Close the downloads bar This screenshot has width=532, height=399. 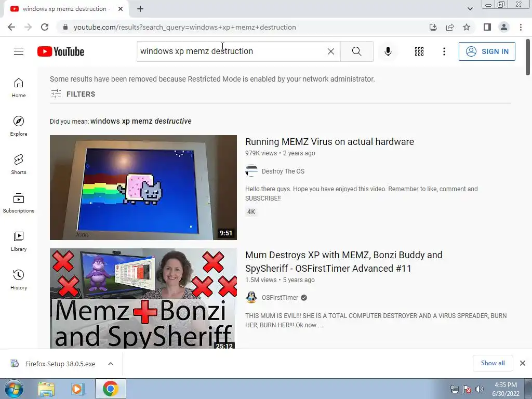[x=523, y=363]
